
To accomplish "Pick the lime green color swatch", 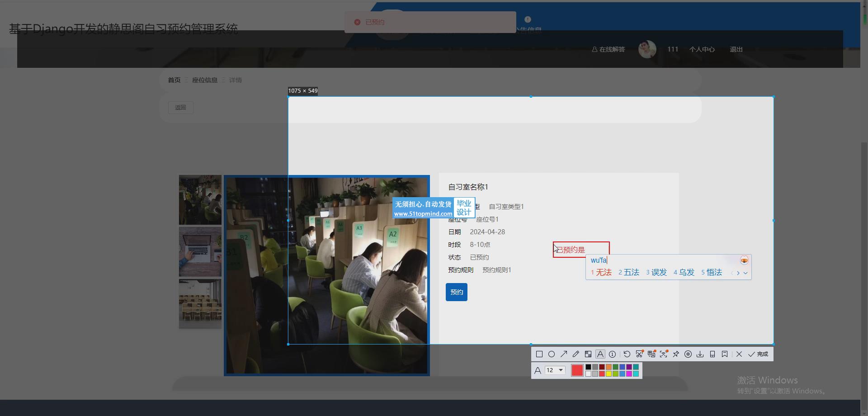I will (x=615, y=374).
